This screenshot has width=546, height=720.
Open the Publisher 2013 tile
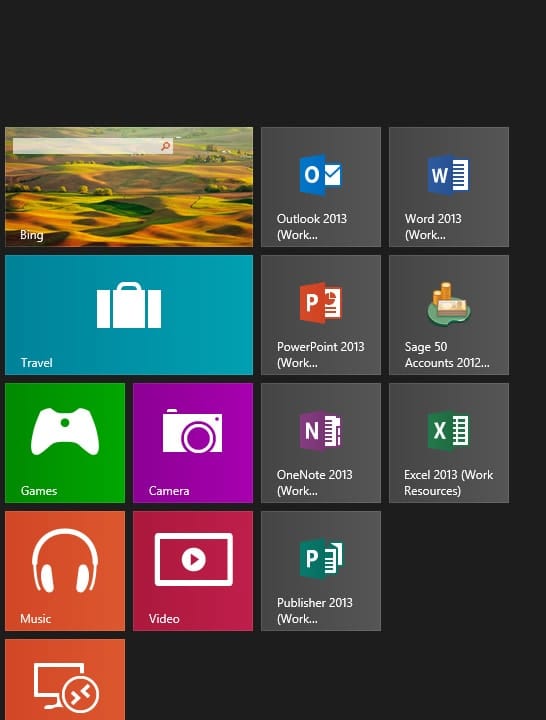[x=321, y=571]
